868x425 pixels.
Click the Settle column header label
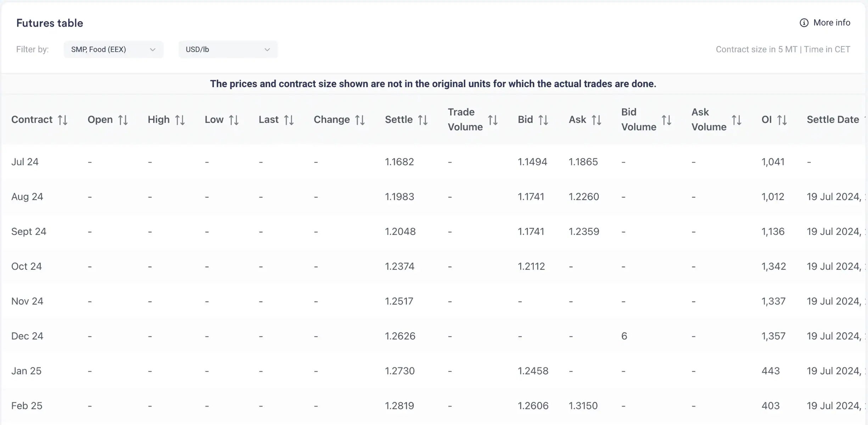point(399,120)
